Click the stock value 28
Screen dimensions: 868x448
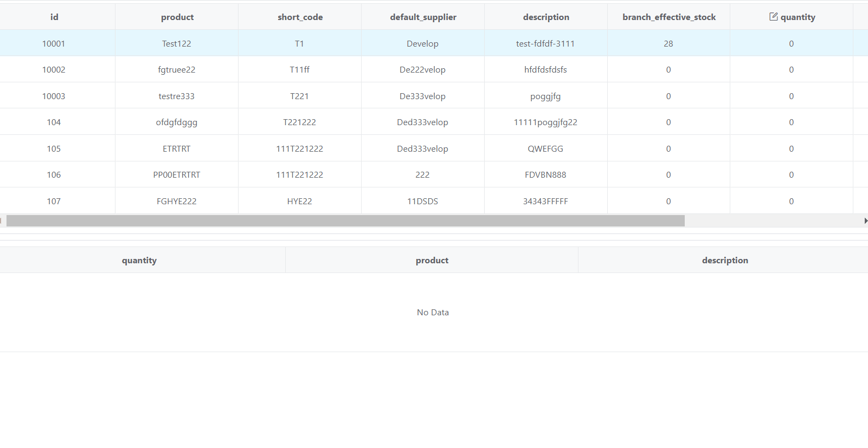click(x=668, y=43)
